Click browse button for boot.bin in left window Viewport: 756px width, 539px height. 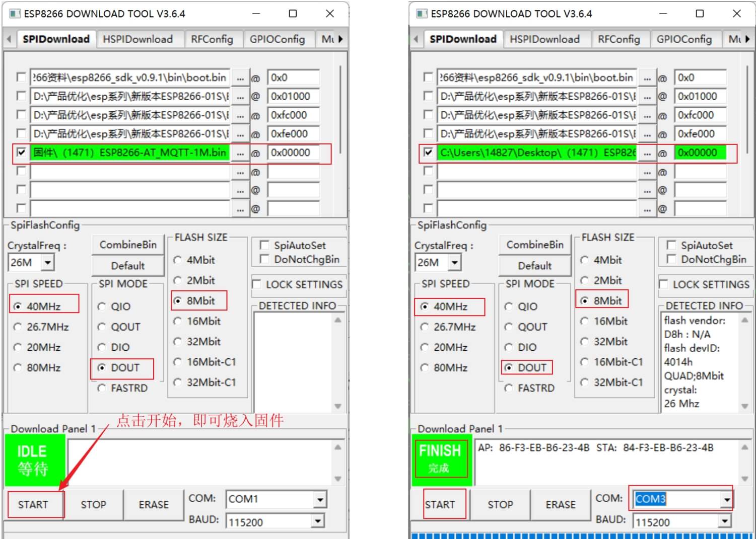click(240, 78)
